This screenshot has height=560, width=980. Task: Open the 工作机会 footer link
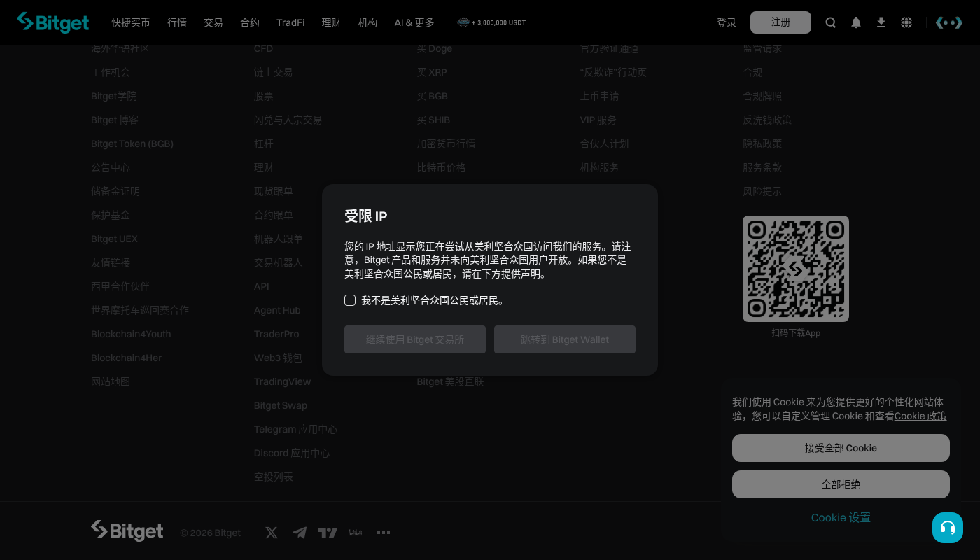(x=111, y=72)
